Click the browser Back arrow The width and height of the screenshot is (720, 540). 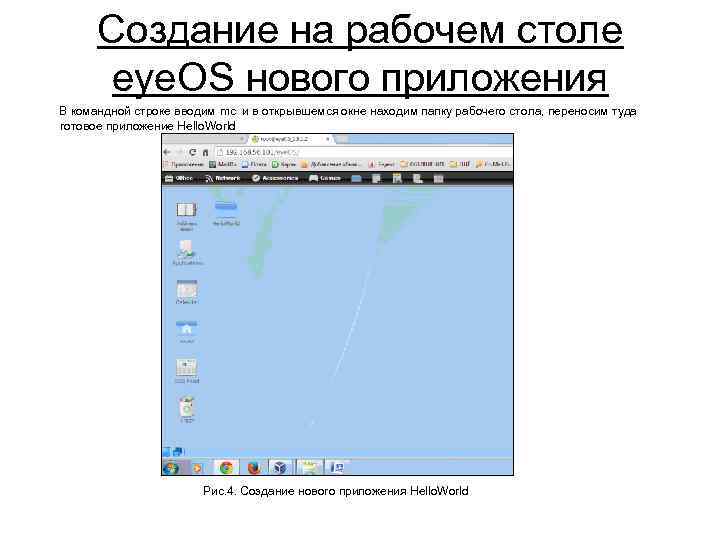point(167,152)
